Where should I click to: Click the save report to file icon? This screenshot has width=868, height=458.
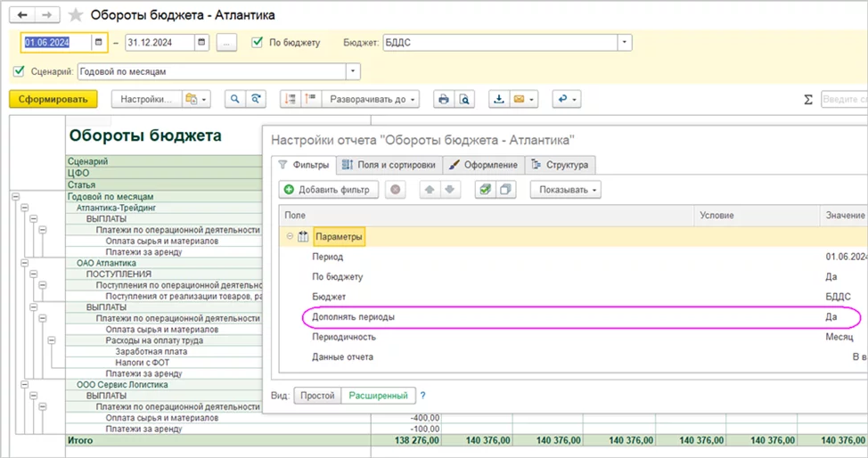click(500, 100)
